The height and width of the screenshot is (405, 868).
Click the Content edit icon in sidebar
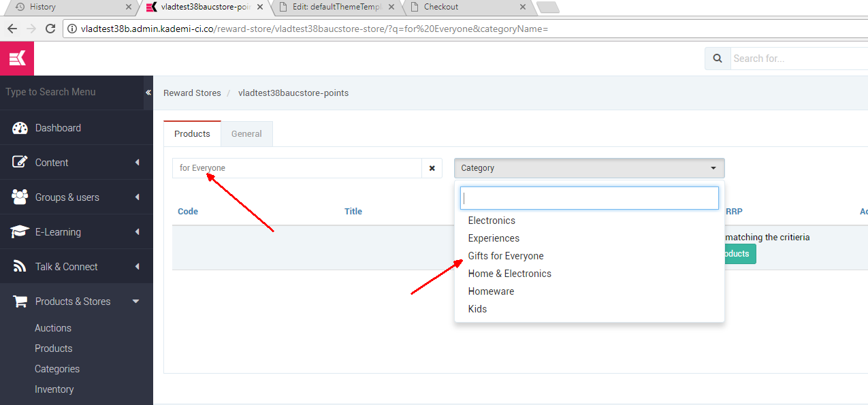pyautogui.click(x=20, y=163)
